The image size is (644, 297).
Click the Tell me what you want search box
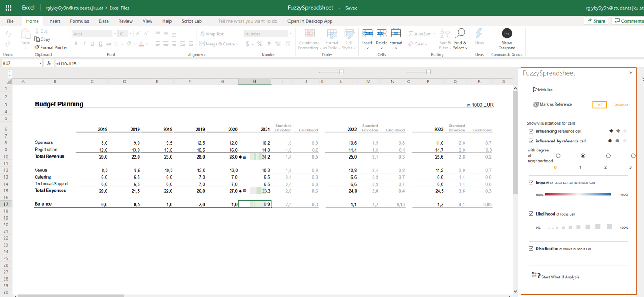248,21
